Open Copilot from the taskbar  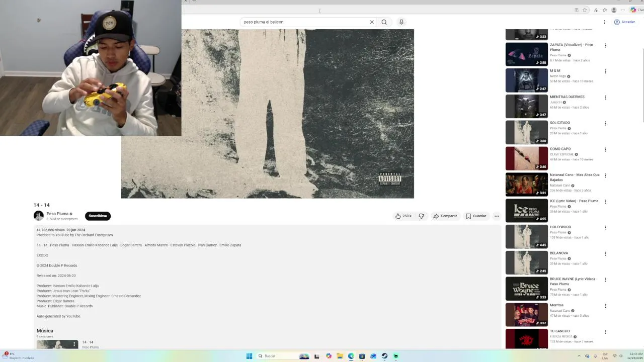click(329, 356)
